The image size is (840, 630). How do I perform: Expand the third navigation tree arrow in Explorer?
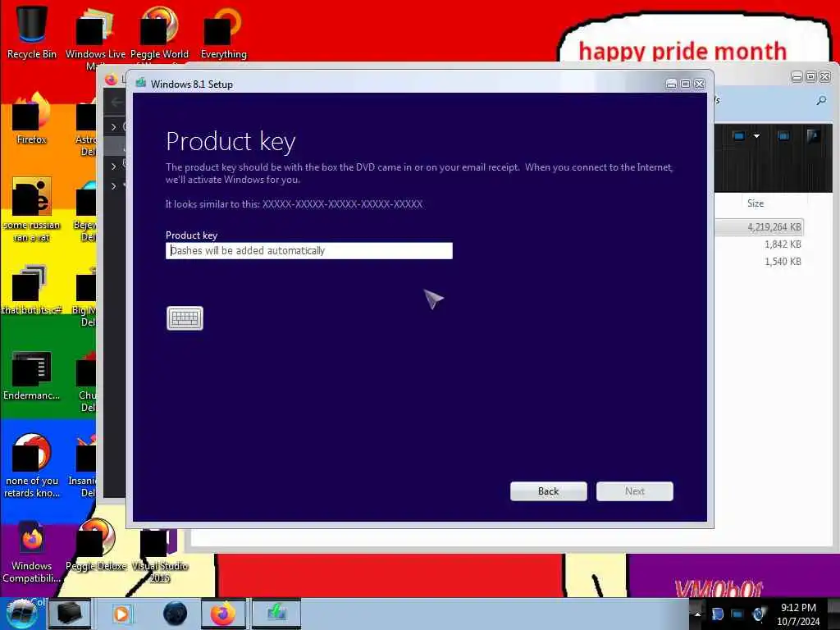pyautogui.click(x=113, y=186)
